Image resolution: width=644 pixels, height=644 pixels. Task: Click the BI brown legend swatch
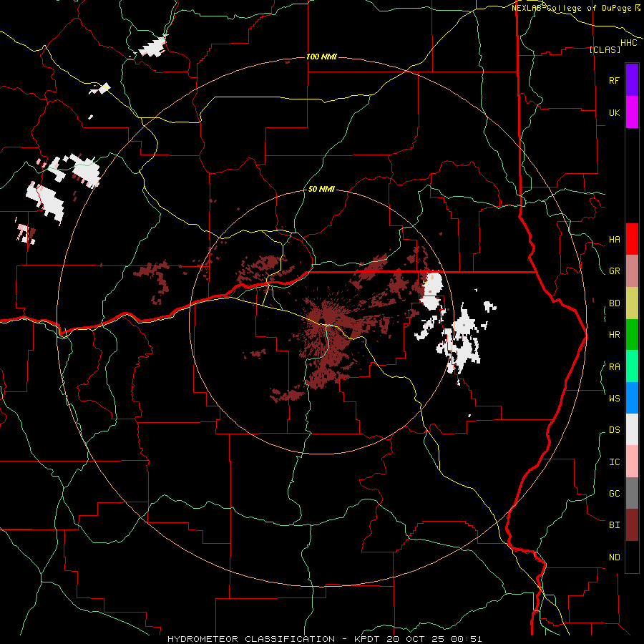pyautogui.click(x=632, y=525)
